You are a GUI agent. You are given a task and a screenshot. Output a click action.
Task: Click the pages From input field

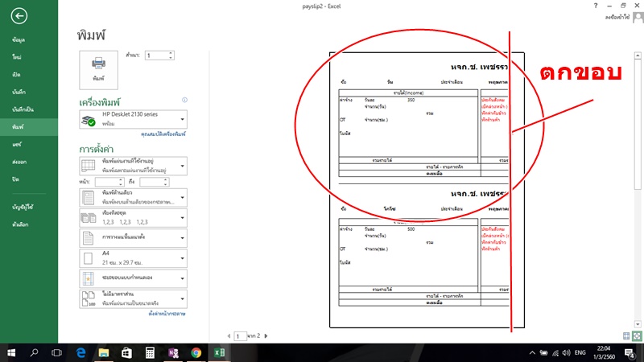[106, 182]
